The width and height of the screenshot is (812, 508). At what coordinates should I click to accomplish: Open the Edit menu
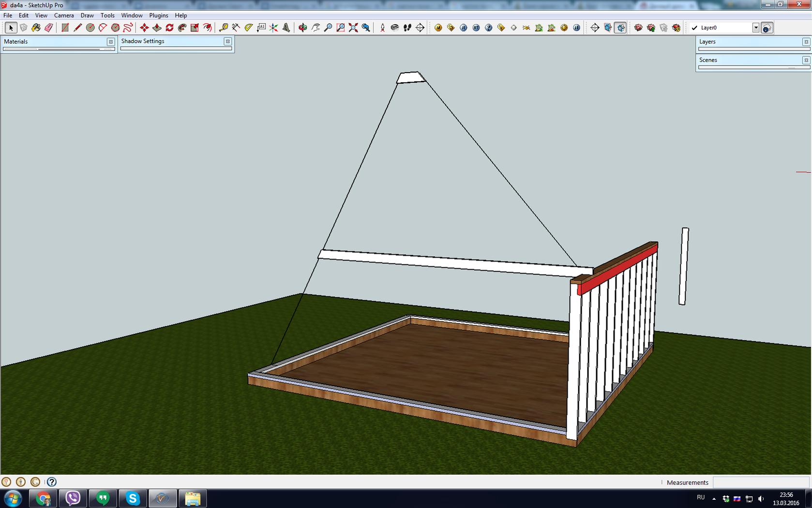click(x=24, y=15)
